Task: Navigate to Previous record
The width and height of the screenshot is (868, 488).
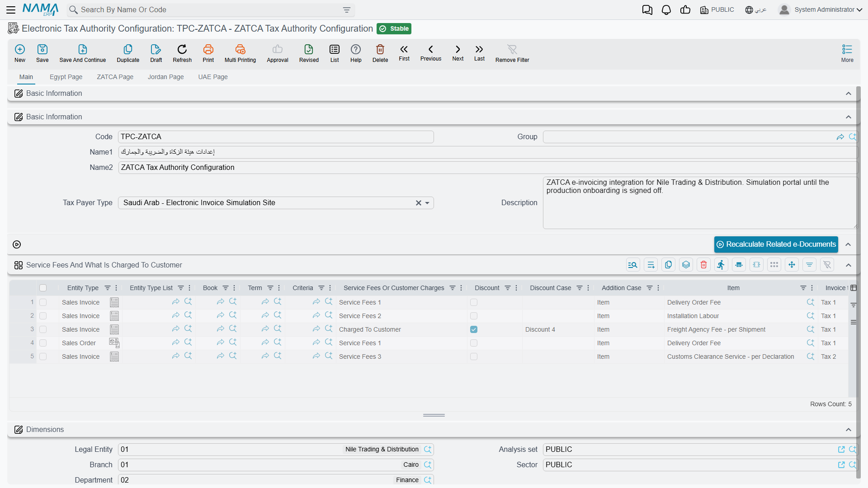Action: click(x=431, y=52)
